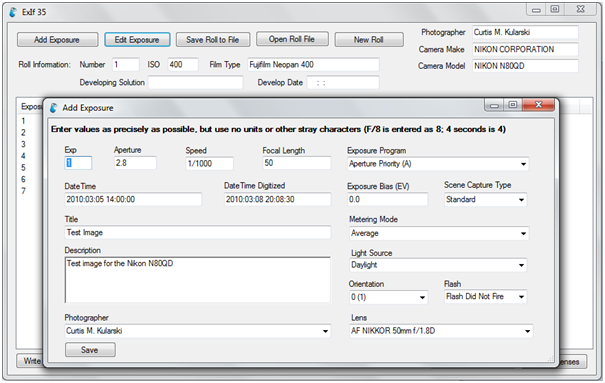Click the Add Exposure dialog title icon
The height and width of the screenshot is (383, 605).
coord(54,108)
